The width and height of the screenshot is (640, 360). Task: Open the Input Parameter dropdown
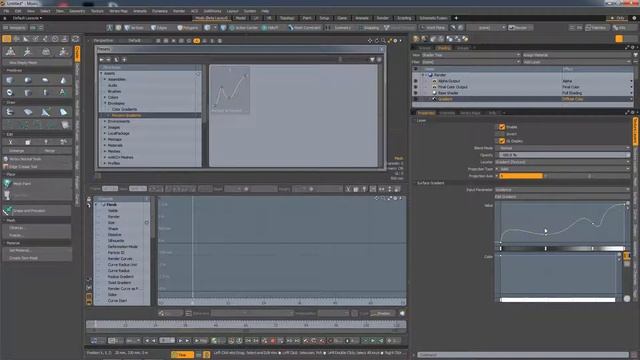click(x=562, y=190)
